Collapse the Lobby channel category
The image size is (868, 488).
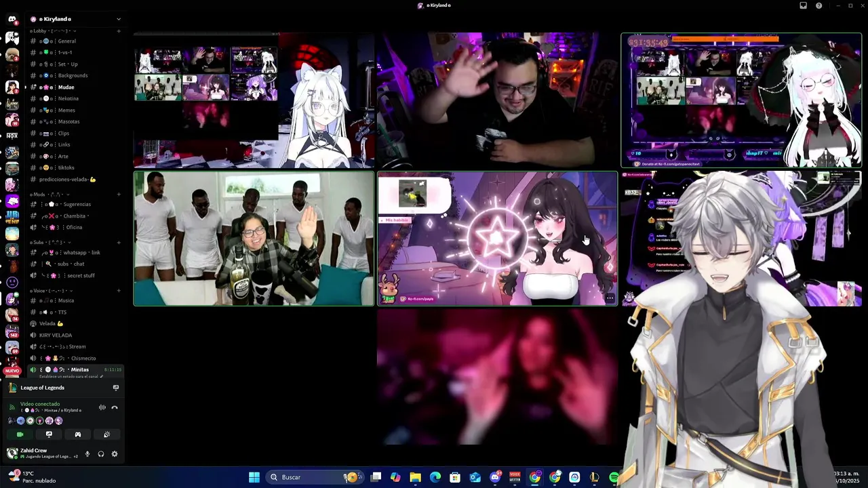53,31
